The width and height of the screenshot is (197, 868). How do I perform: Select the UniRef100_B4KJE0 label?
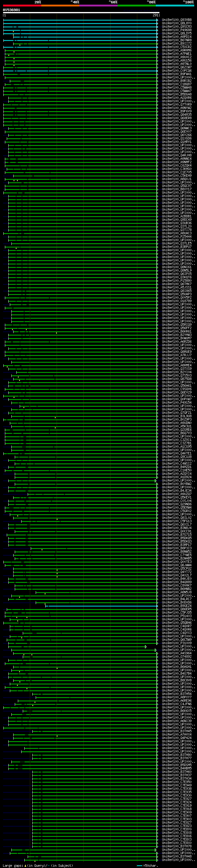coord(177,579)
